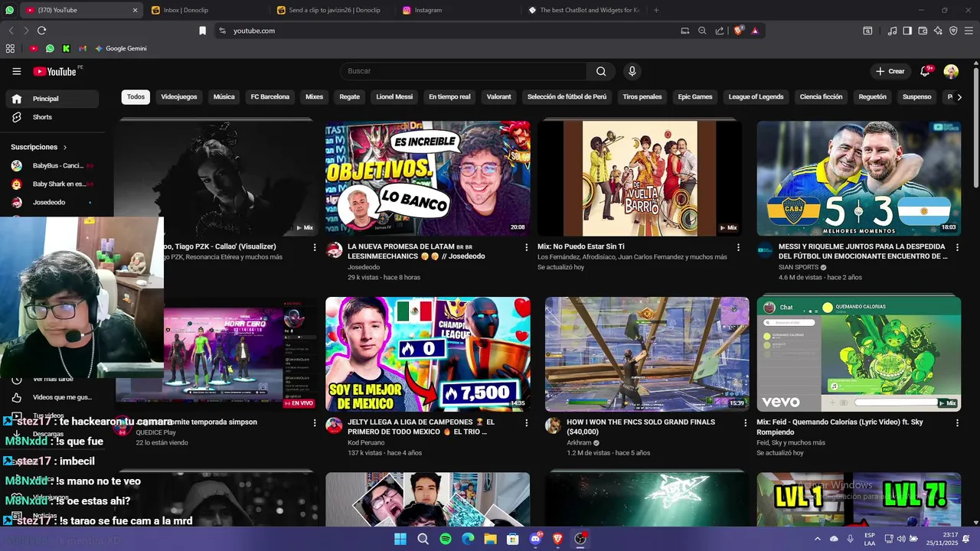The height and width of the screenshot is (551, 980).
Task: Open options for Feid Quemando Calorías mix
Action: pos(957,422)
